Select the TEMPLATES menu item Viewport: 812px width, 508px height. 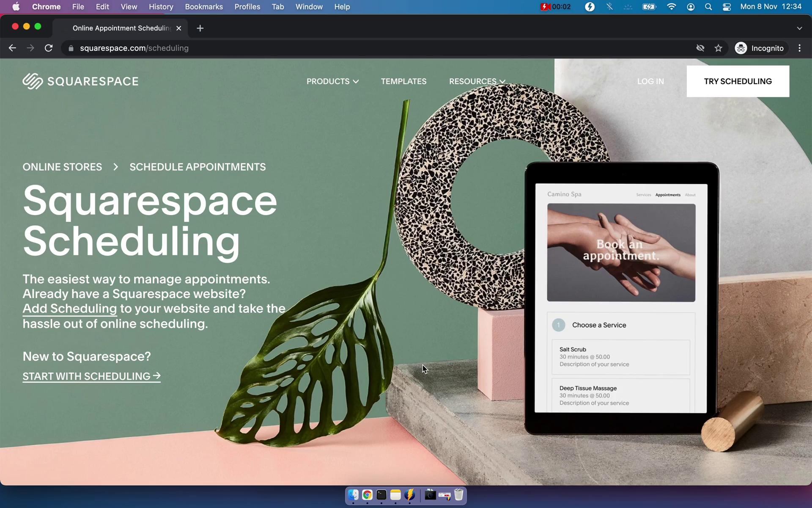tap(403, 81)
